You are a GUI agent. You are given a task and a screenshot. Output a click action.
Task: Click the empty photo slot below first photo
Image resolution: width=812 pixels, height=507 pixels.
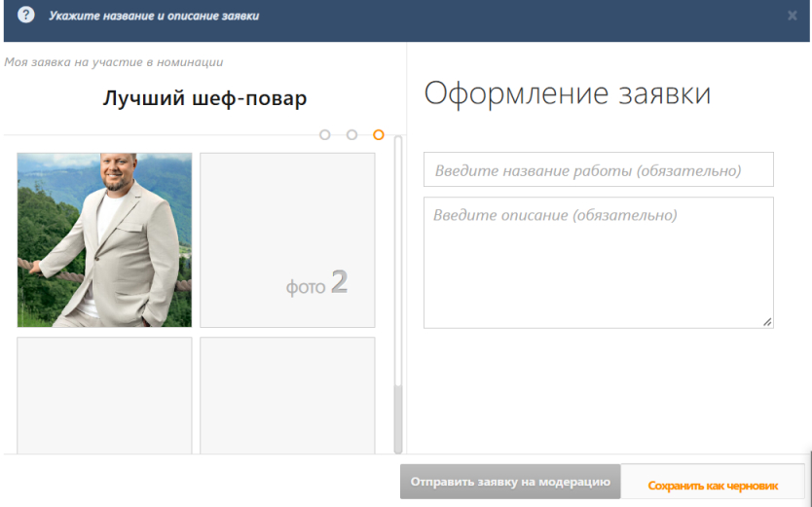(104, 396)
